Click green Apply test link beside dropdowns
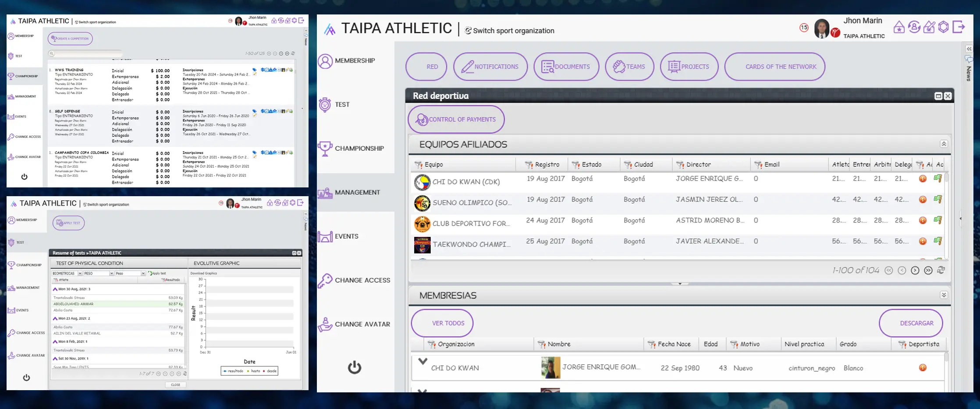This screenshot has width=980, height=409. coord(157,273)
